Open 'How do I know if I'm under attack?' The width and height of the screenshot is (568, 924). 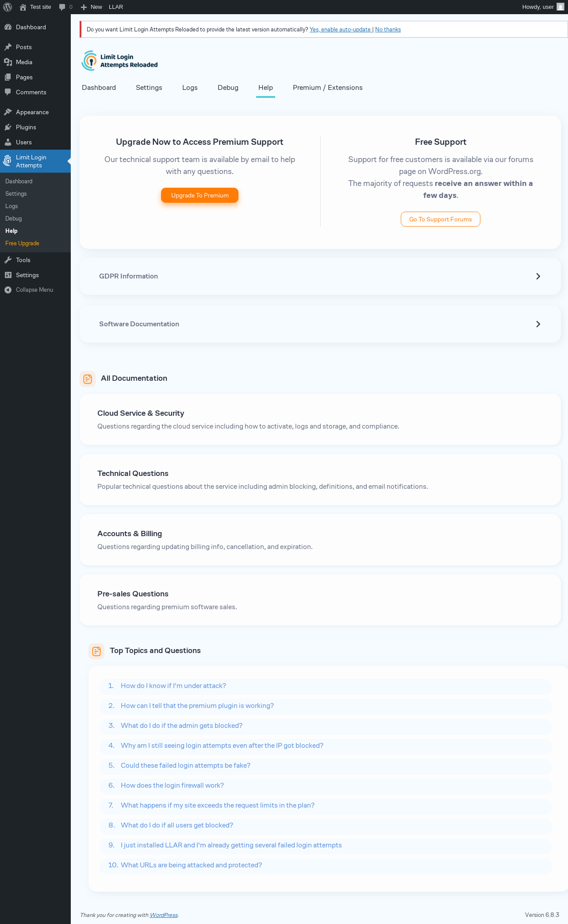coord(173,686)
